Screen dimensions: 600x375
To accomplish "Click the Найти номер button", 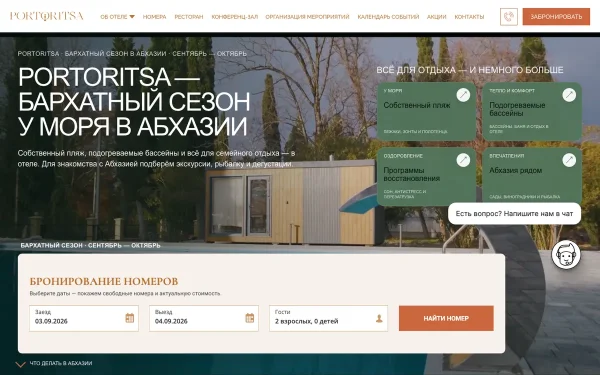I will (x=446, y=318).
